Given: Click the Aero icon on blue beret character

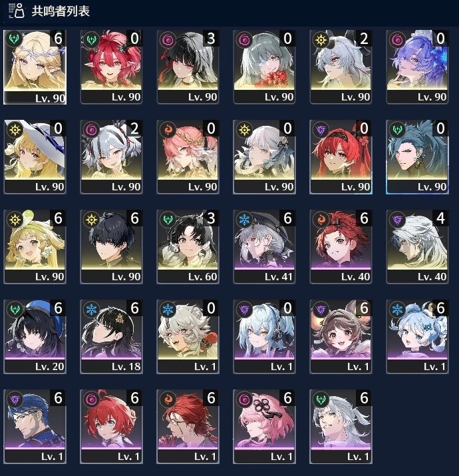Looking at the screenshot, I should (15, 310).
